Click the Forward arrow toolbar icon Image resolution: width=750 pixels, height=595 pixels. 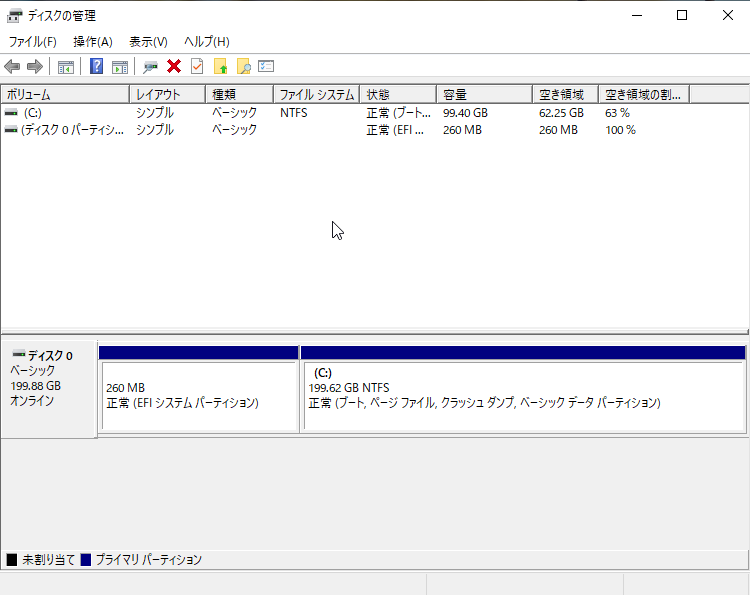click(x=34, y=66)
